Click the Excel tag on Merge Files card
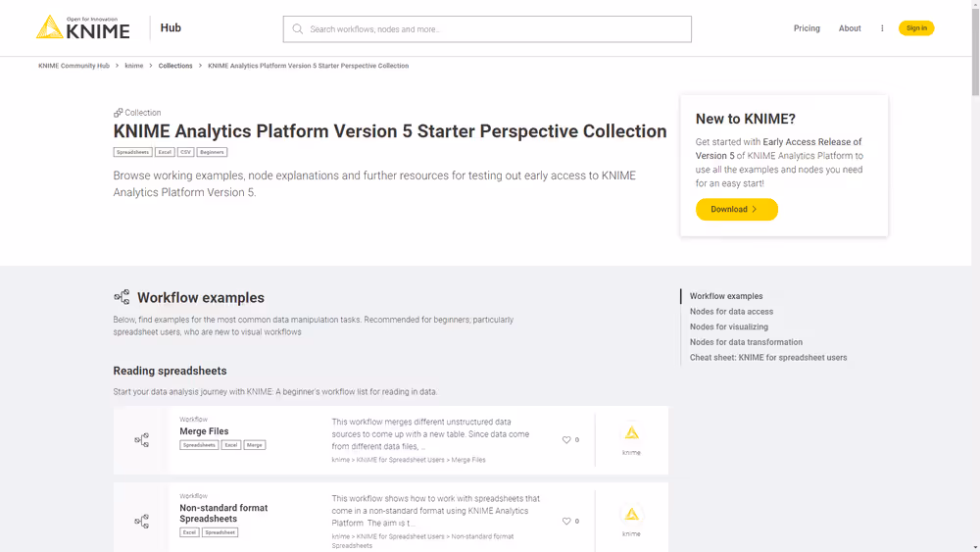 pyautogui.click(x=230, y=445)
